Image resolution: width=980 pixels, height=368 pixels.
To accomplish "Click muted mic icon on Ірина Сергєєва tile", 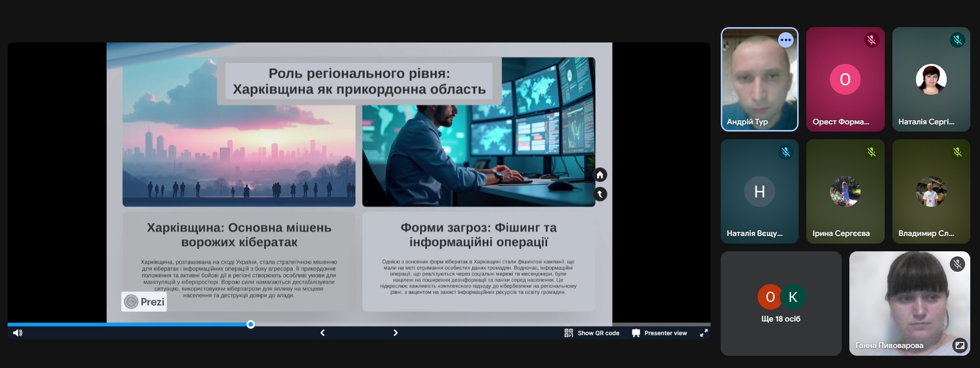I will click(871, 152).
